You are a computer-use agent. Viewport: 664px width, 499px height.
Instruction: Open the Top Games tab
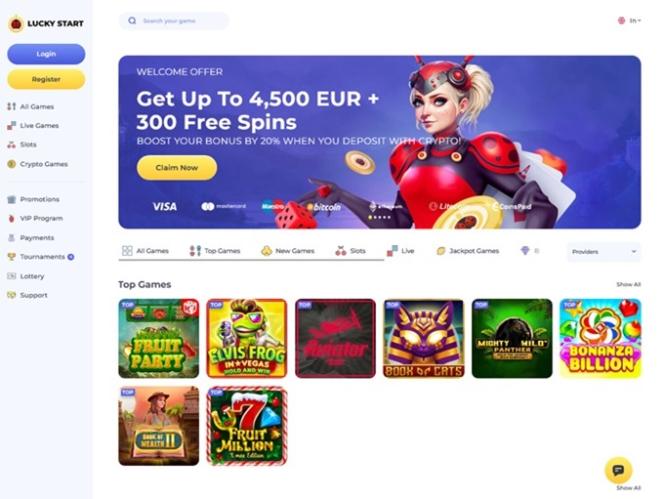coord(215,251)
